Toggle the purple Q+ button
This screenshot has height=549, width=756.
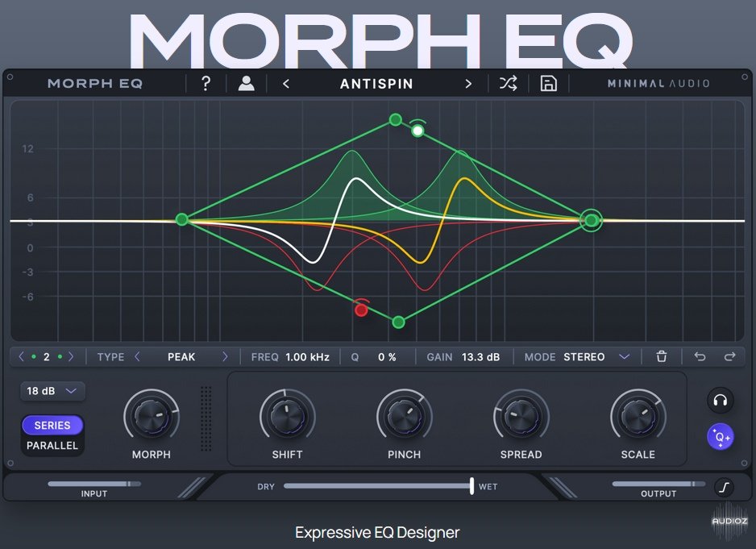click(x=720, y=436)
